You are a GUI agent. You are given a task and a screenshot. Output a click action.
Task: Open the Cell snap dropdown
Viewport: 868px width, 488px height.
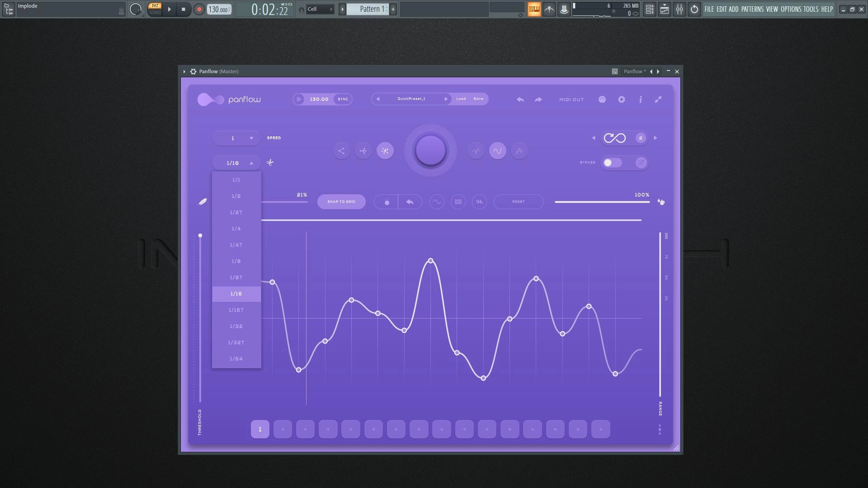320,9
